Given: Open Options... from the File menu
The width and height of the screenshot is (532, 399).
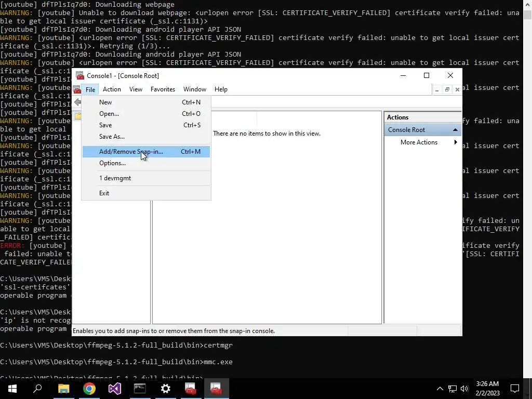Looking at the screenshot, I should (x=146, y=163).
